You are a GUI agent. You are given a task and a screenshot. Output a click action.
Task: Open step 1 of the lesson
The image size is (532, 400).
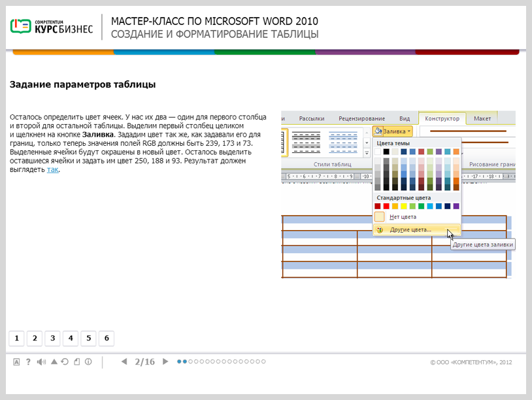click(16, 339)
